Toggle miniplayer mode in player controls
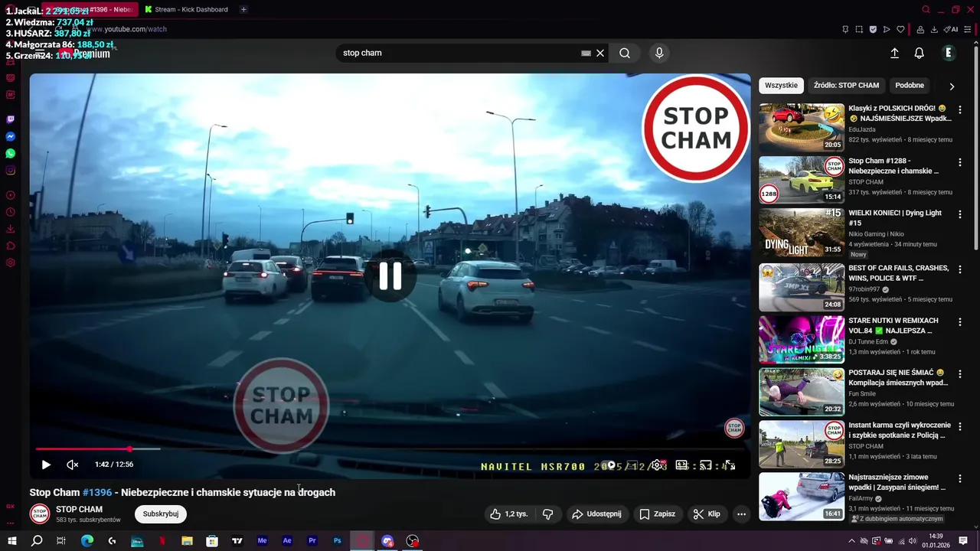Image resolution: width=980 pixels, height=551 pixels. click(x=681, y=465)
